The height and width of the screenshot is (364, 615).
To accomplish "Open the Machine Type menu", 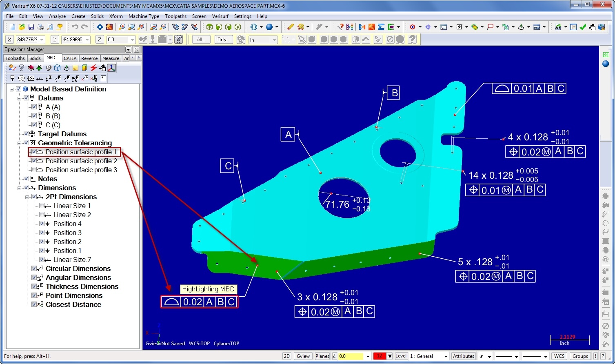I will pos(144,16).
